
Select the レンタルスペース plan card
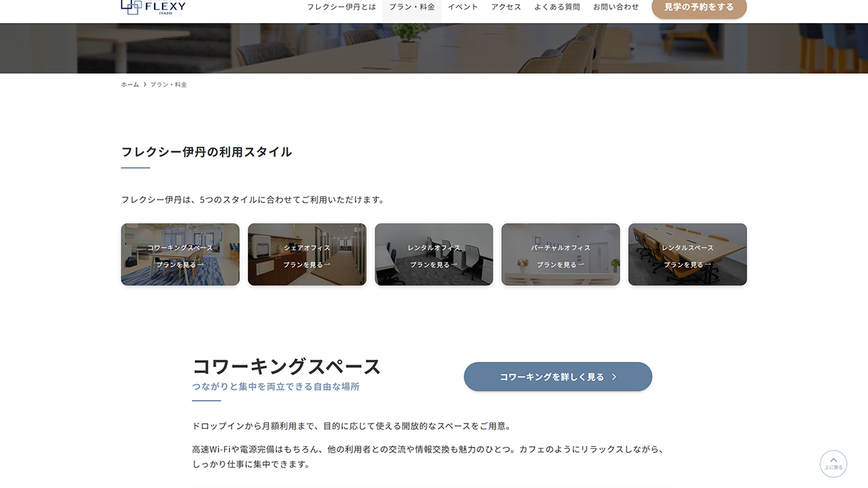tap(687, 254)
